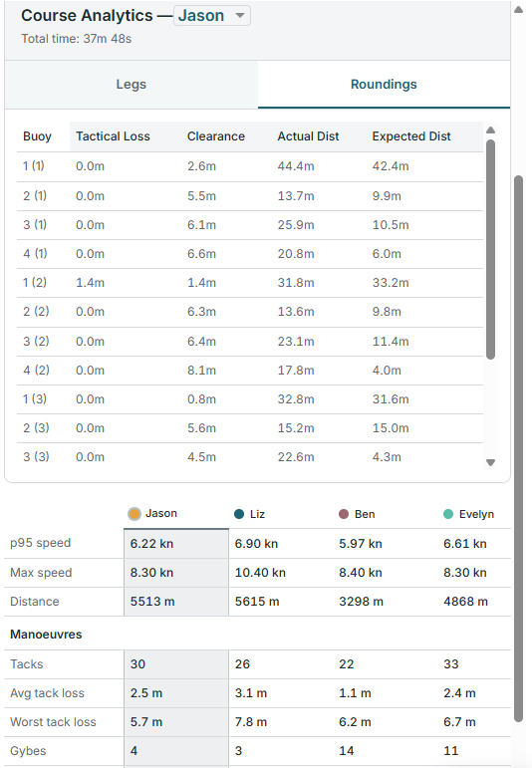Click the page scroll up arrow
Image resolution: width=532 pixels, height=768 pixels.
coord(519,10)
